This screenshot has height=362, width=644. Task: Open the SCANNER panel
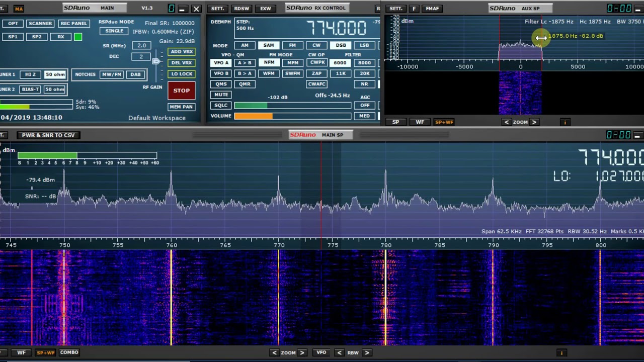click(40, 24)
